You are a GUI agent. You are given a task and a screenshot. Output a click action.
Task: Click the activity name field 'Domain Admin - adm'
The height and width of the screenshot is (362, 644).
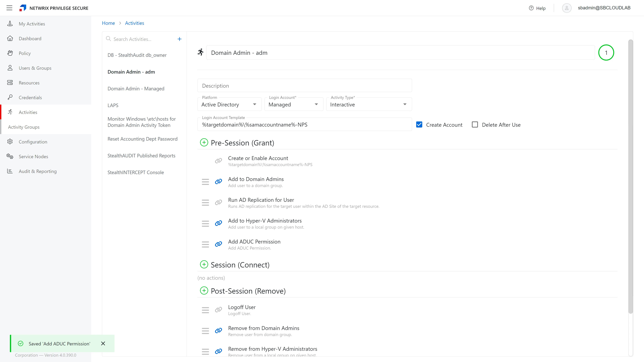click(x=400, y=52)
